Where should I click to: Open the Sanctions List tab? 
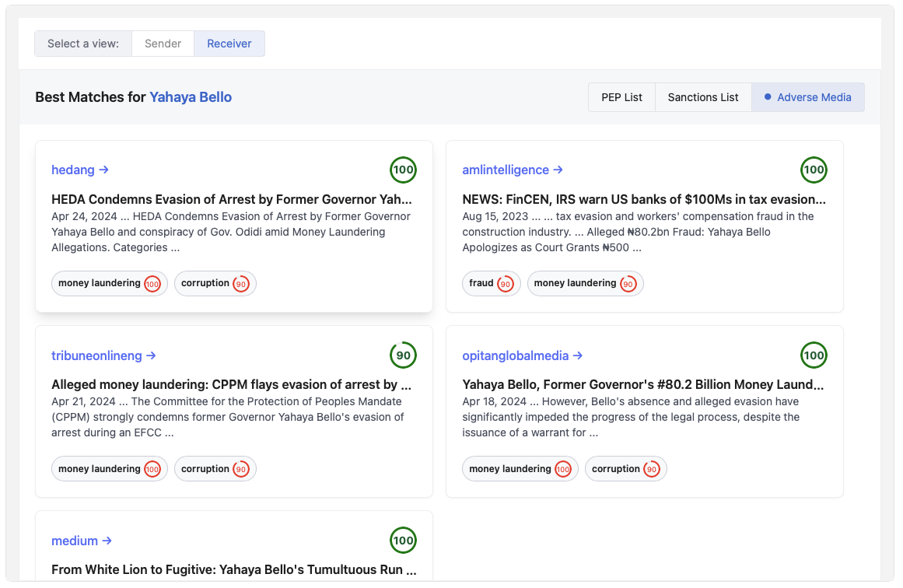click(x=703, y=97)
